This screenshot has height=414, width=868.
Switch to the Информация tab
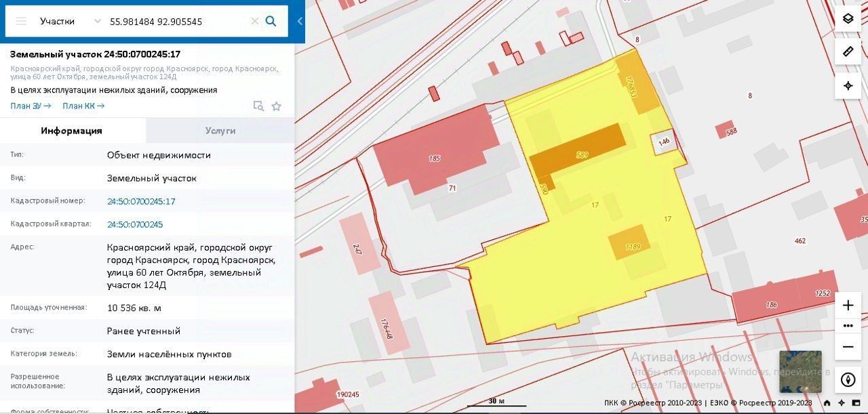point(71,131)
